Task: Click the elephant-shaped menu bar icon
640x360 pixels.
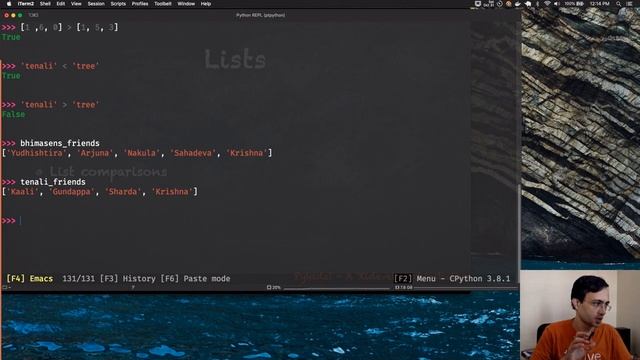Action: (x=528, y=4)
